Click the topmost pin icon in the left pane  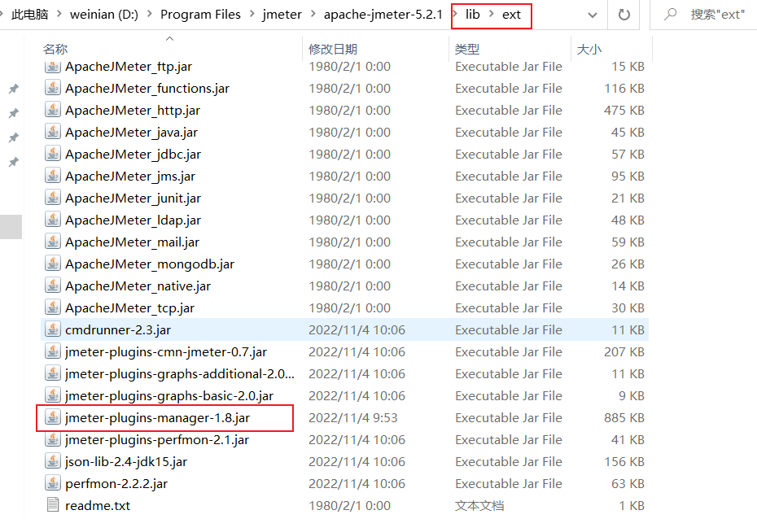[13, 89]
